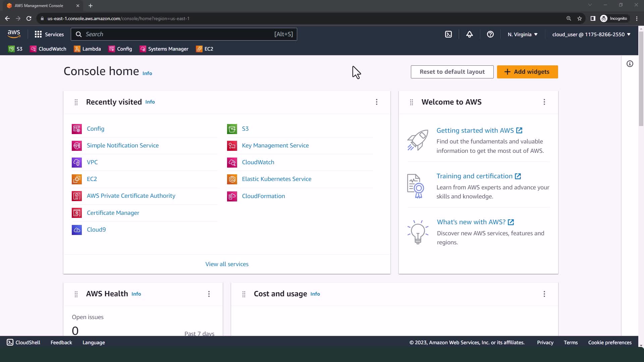The width and height of the screenshot is (644, 362).
Task: Open the cloud_user account dropdown
Action: 591,34
